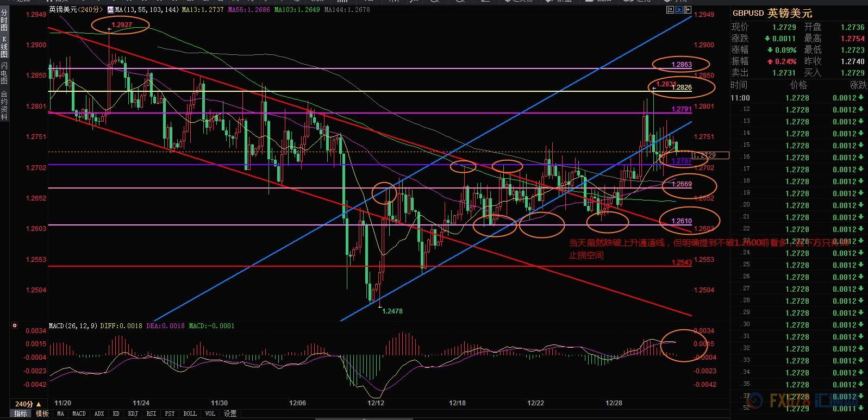
Task: Click the current price tag 1.2729 on axis
Action: (710, 155)
